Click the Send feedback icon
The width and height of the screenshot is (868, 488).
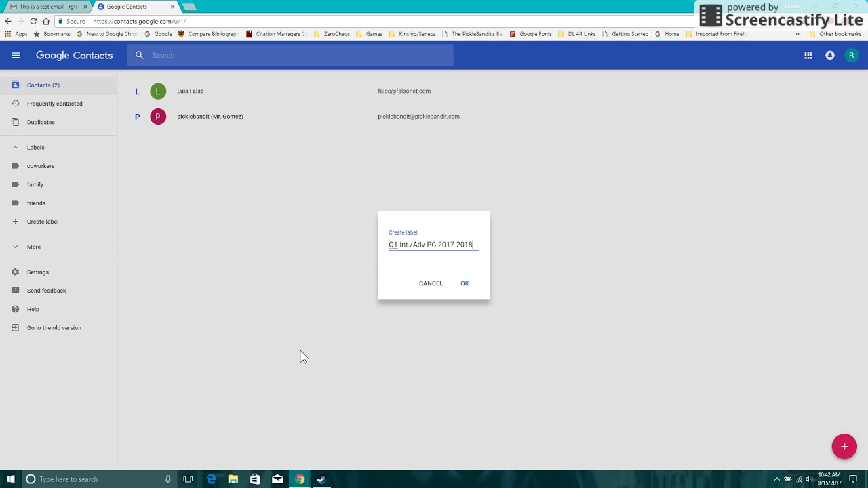(15, 291)
